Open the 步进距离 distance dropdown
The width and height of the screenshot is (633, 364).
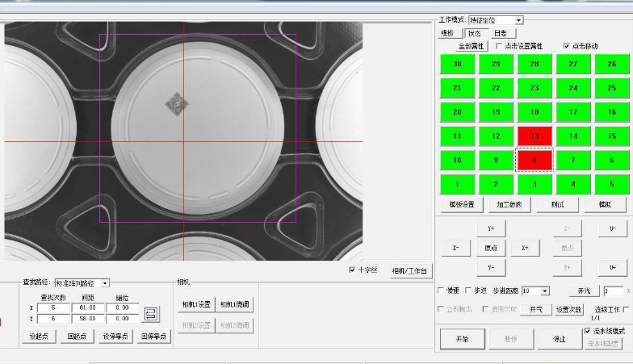(x=545, y=291)
